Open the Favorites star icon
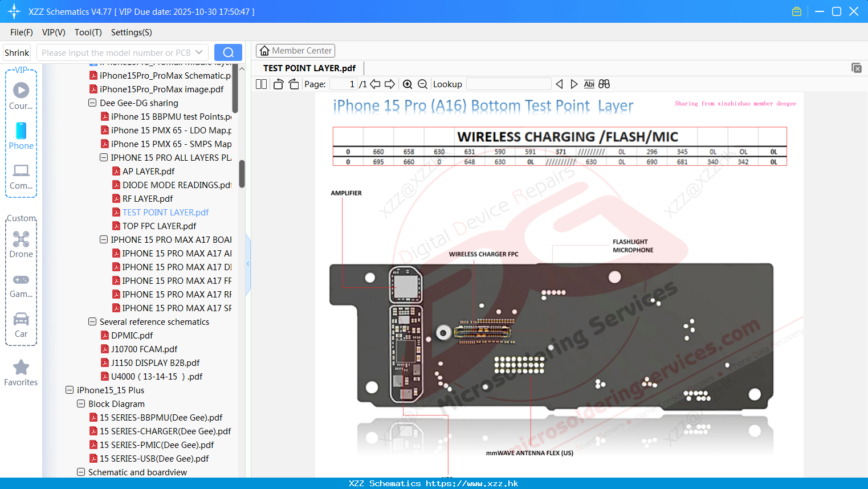 (x=21, y=367)
